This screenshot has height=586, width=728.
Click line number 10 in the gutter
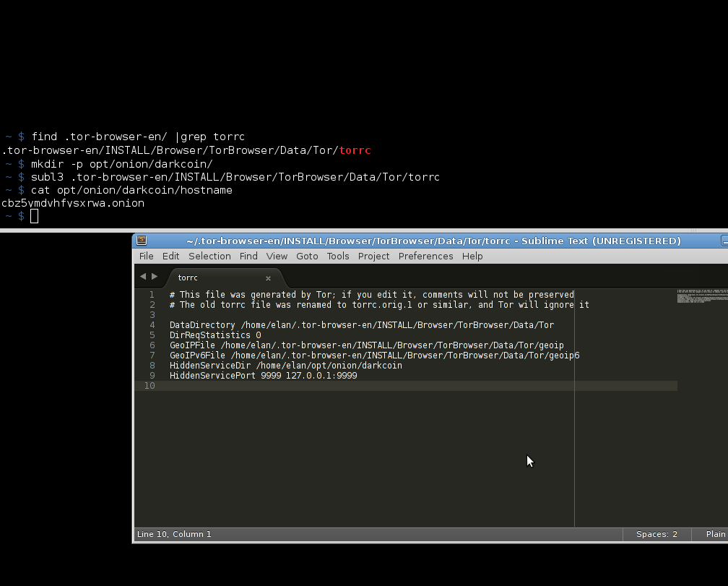coord(149,385)
